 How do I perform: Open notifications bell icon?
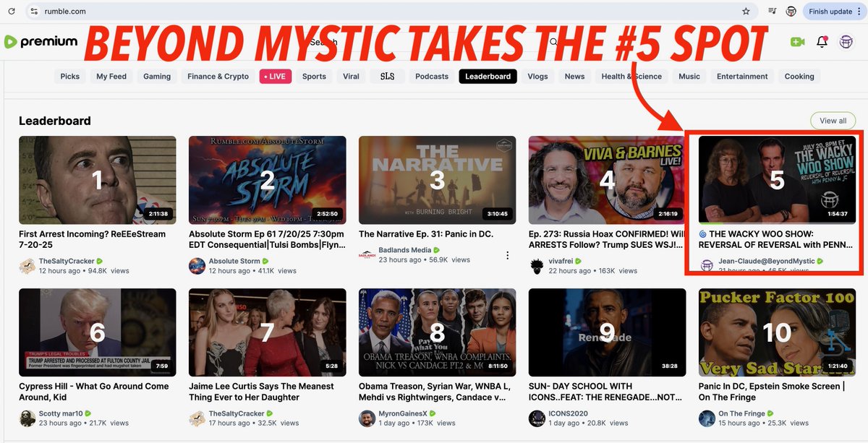(x=822, y=42)
